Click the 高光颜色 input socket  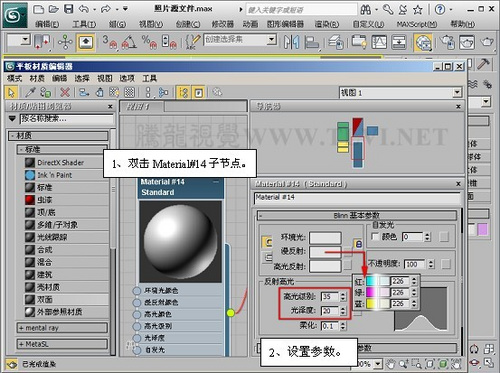click(x=136, y=314)
